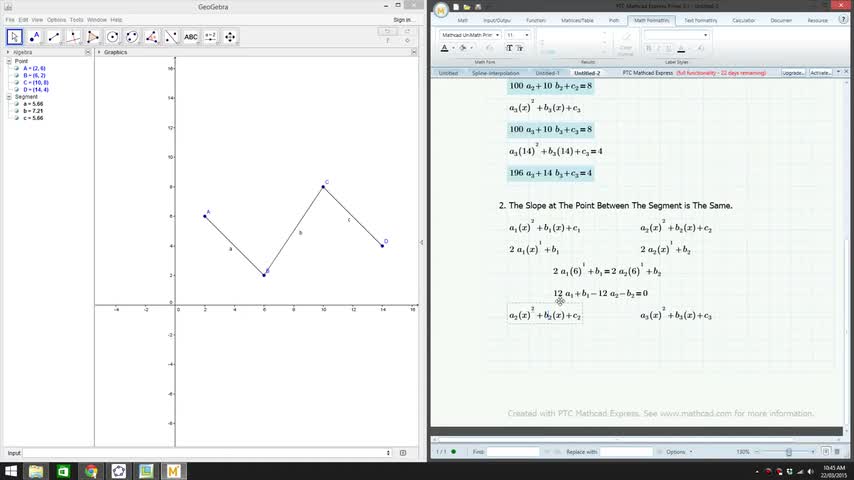
Task: Select the New Point tool in GeoGebra
Action: point(34,37)
